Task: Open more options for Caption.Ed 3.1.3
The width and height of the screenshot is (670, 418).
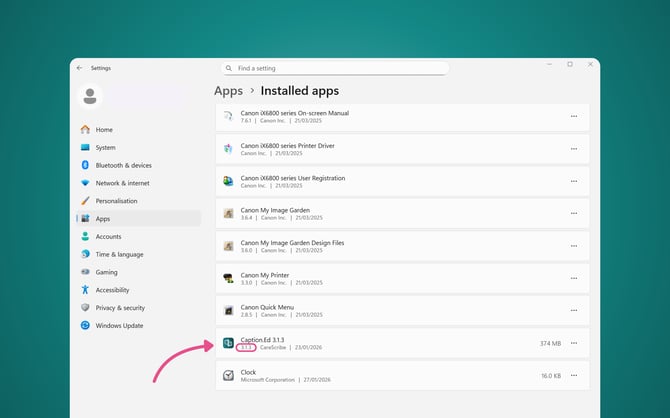Action: (574, 343)
